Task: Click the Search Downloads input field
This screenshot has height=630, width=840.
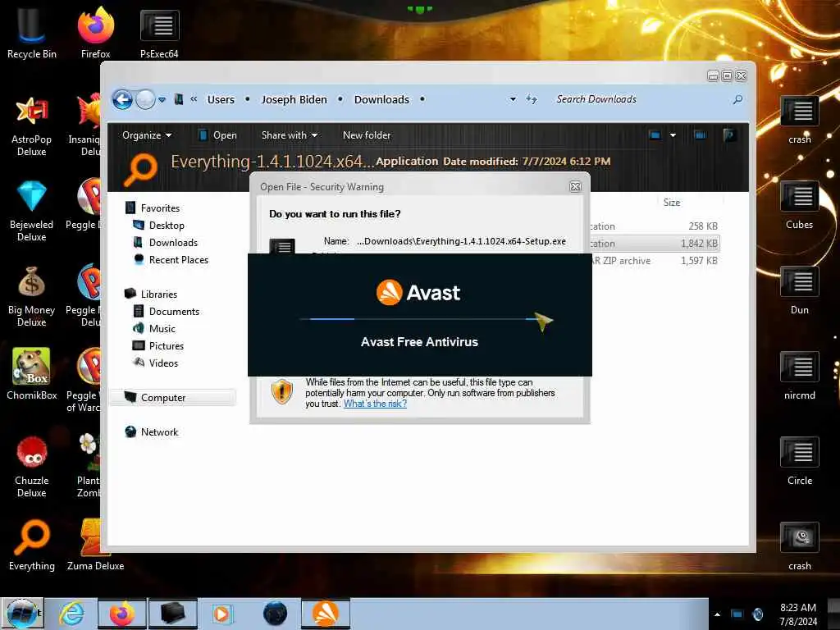Action: point(640,99)
